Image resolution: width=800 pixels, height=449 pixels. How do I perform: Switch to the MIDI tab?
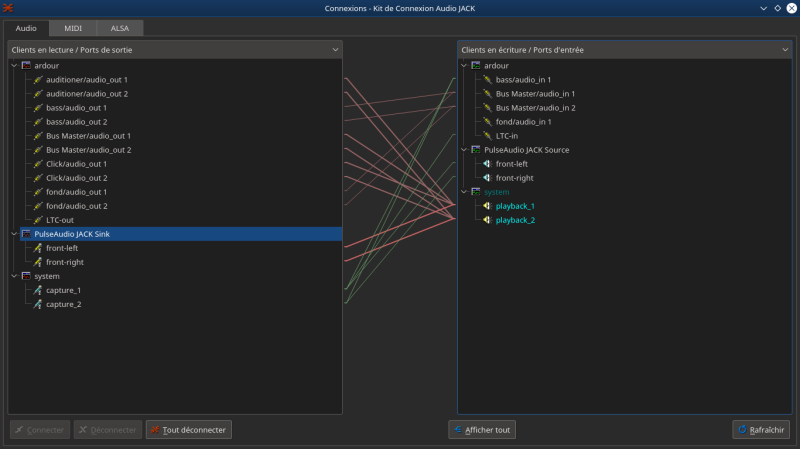(73, 28)
